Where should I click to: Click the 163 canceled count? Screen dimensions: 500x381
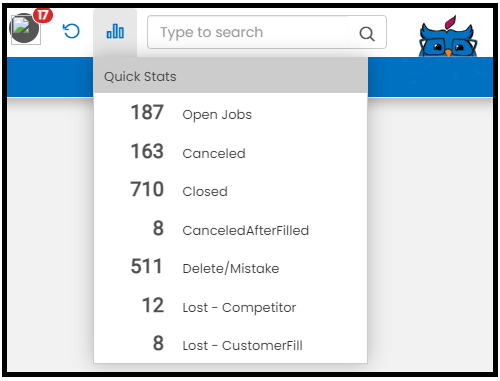[x=147, y=151]
